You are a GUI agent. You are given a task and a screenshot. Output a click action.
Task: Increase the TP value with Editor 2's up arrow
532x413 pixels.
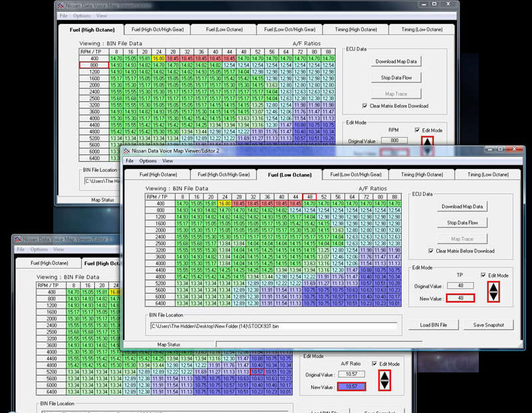click(493, 288)
